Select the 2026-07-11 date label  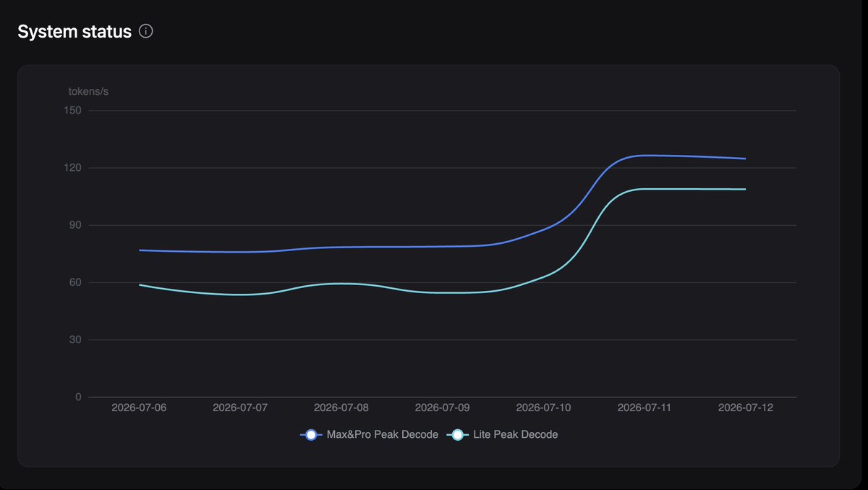click(644, 407)
